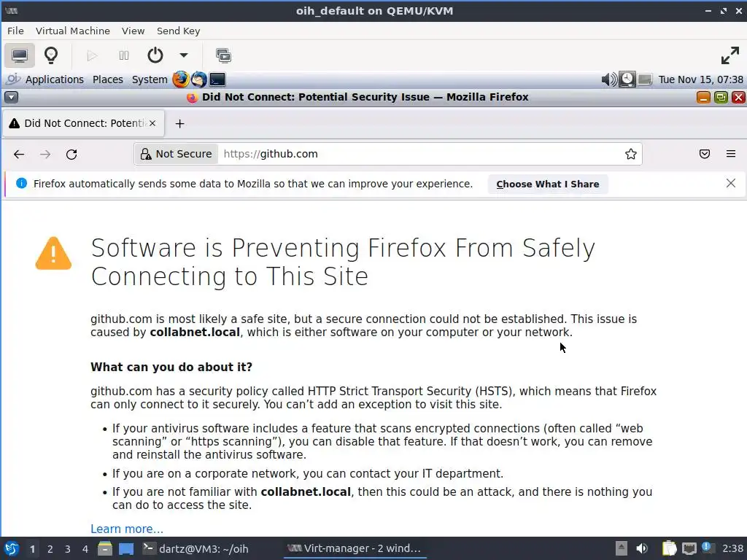Click the What can you do about it heading

[171, 367]
